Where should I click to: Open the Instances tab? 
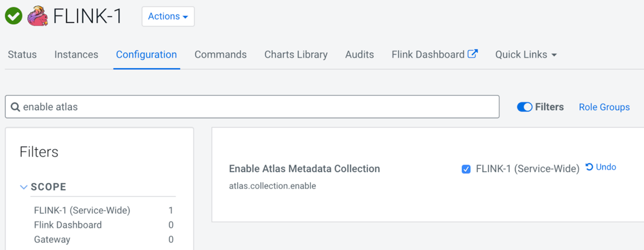(x=76, y=55)
